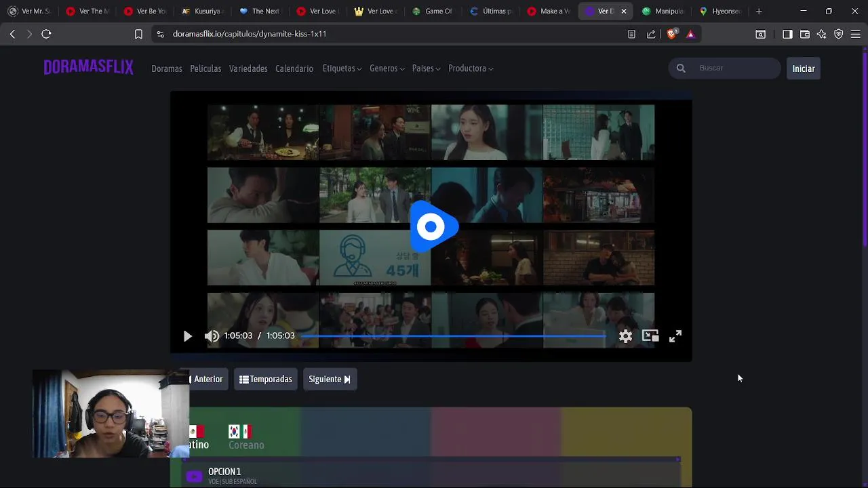Image resolution: width=868 pixels, height=488 pixels.
Task: Expand the Generos dropdown
Action: (x=387, y=68)
